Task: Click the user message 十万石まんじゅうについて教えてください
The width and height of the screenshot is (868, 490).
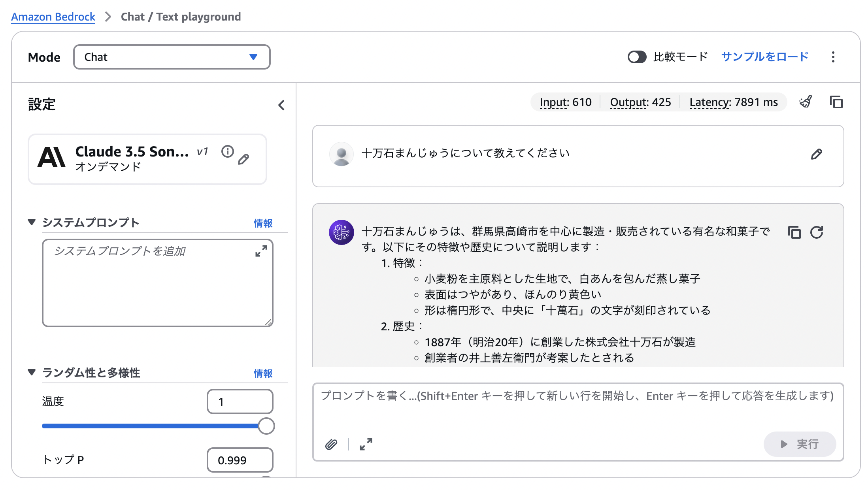Action: [x=465, y=153]
